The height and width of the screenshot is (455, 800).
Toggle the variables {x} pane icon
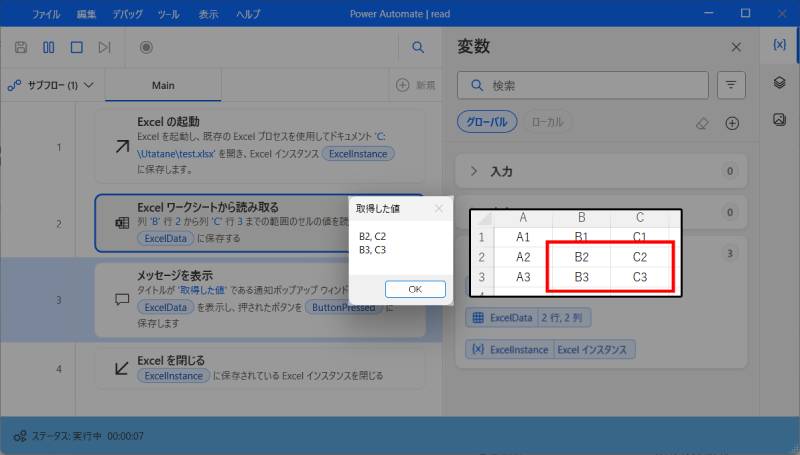pyautogui.click(x=780, y=44)
